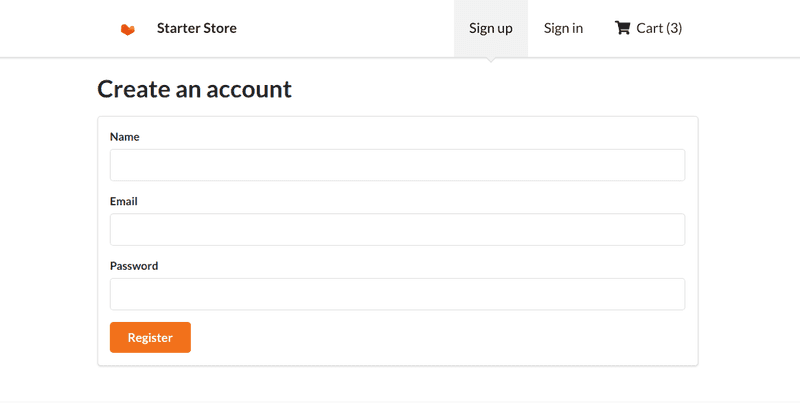Click the Create an account heading

click(194, 89)
